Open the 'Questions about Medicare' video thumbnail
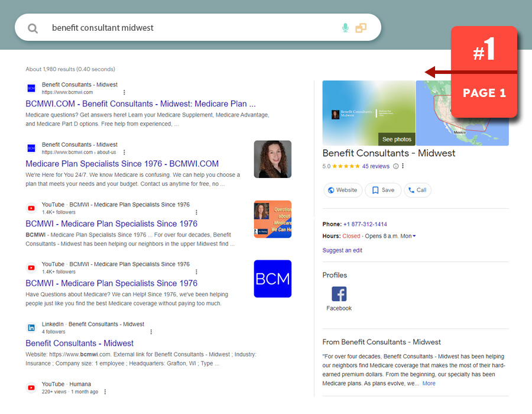This screenshot has height=414, width=532. [273, 219]
